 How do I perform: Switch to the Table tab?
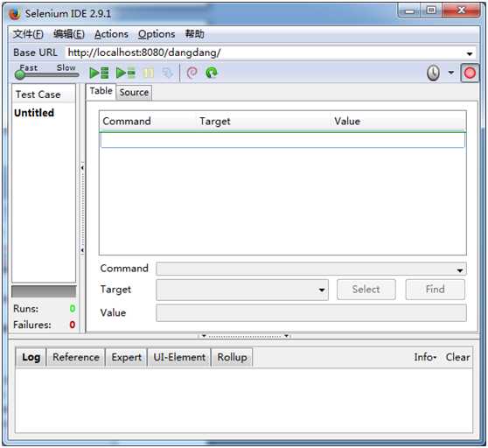click(101, 91)
